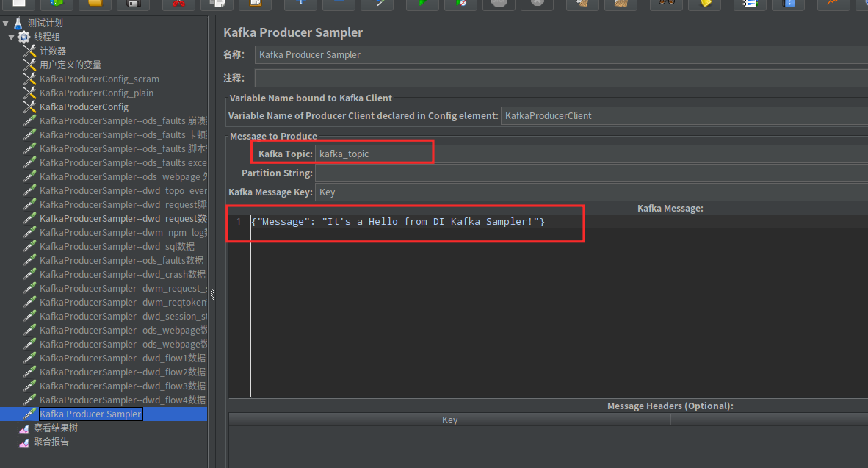Click the pipette icon of dwd_sql数据 sampler

(x=30, y=246)
